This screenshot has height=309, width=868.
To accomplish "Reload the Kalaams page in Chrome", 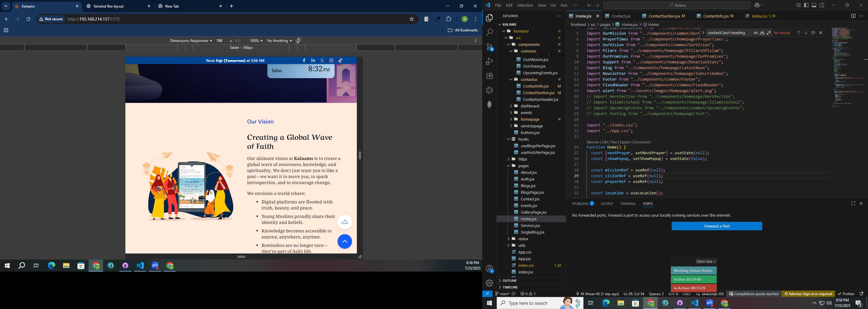I will pyautogui.click(x=28, y=19).
